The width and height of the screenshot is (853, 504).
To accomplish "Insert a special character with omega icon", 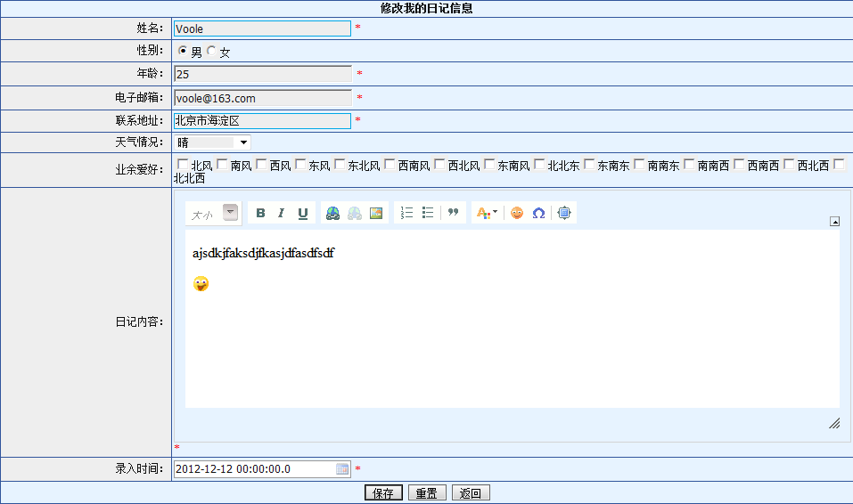I will coord(538,213).
